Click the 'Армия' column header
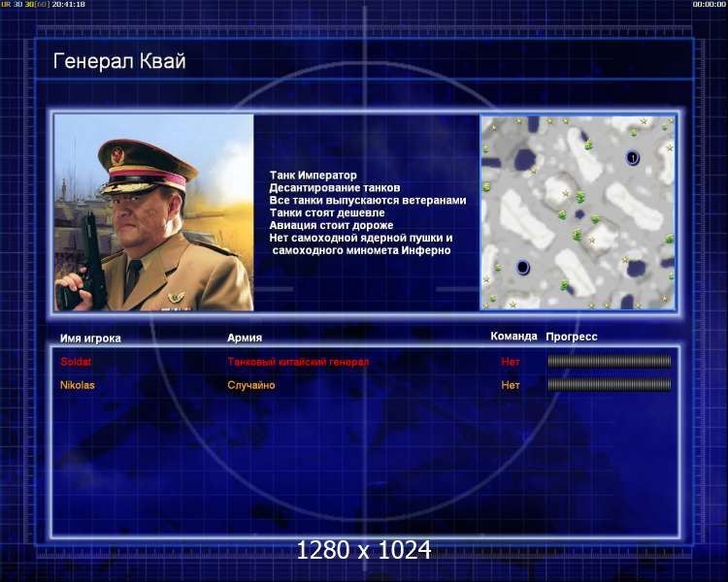 245,338
